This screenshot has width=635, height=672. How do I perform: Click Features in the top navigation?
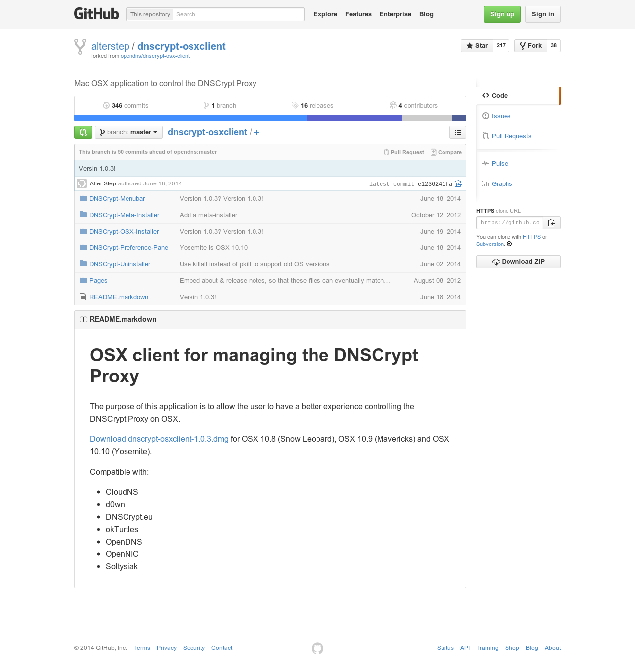358,14
